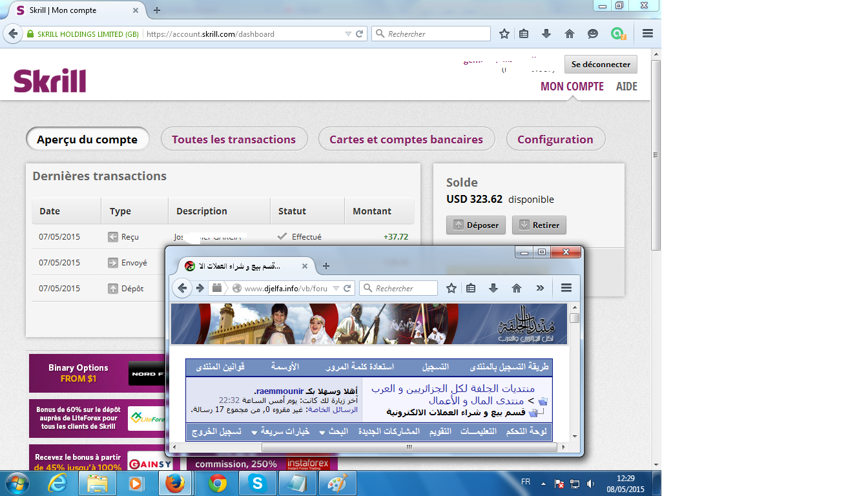Open Internet Explorer from taskbar
The width and height of the screenshot is (868, 496).
click(x=57, y=483)
